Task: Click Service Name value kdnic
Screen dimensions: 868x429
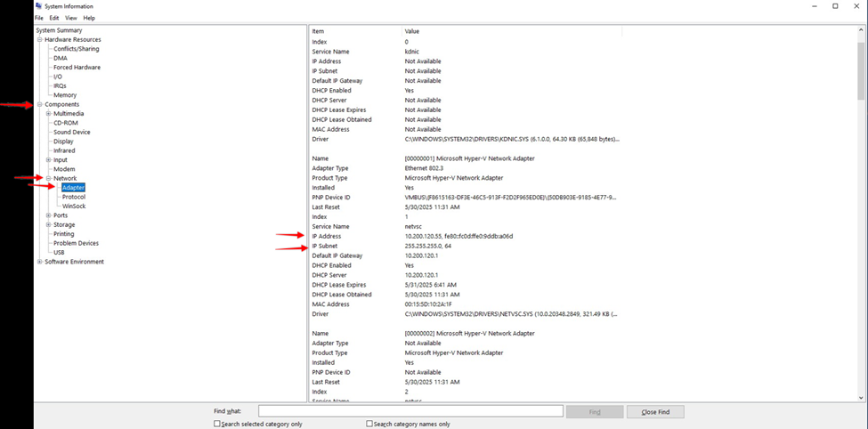Action: click(412, 52)
